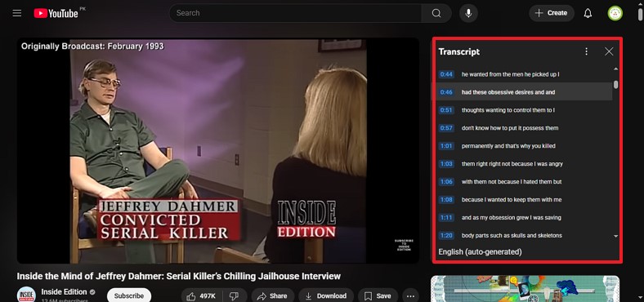The image size is (644, 302).
Task: Close the Transcript panel
Action: click(x=609, y=51)
